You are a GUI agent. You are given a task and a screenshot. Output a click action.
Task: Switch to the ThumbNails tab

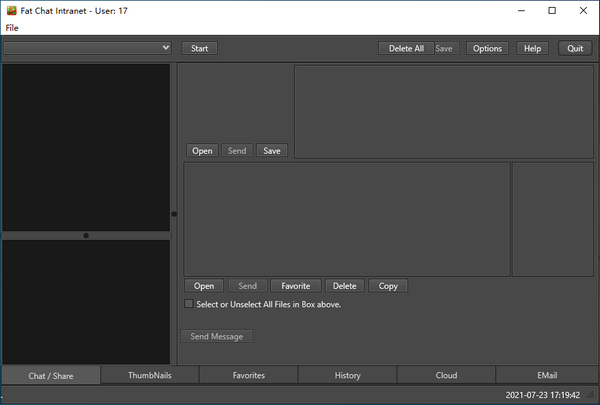click(150, 375)
